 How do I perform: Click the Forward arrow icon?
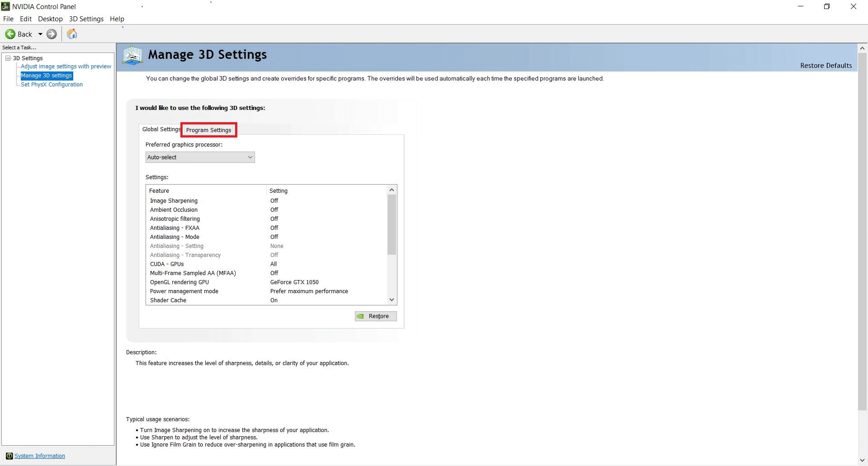coord(52,34)
